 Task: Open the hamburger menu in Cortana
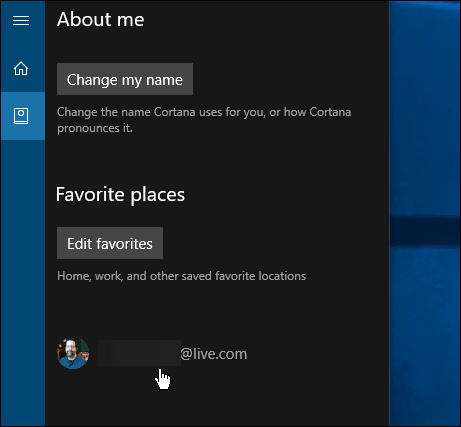21,21
